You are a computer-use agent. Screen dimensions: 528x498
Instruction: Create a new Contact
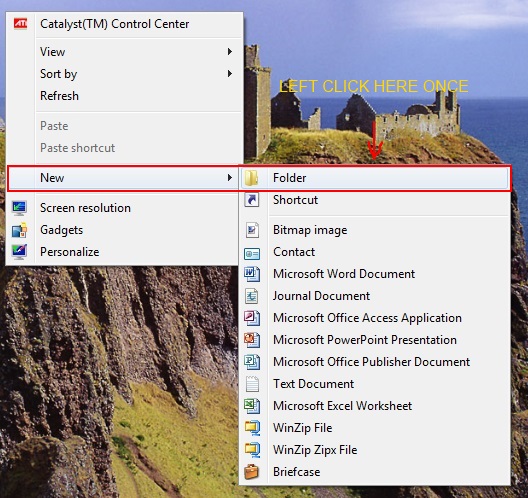(x=374, y=252)
